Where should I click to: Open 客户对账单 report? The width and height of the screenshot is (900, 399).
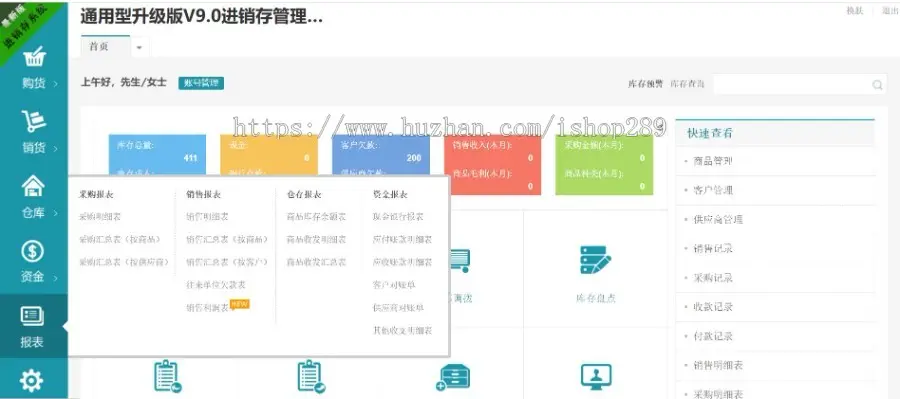394,285
